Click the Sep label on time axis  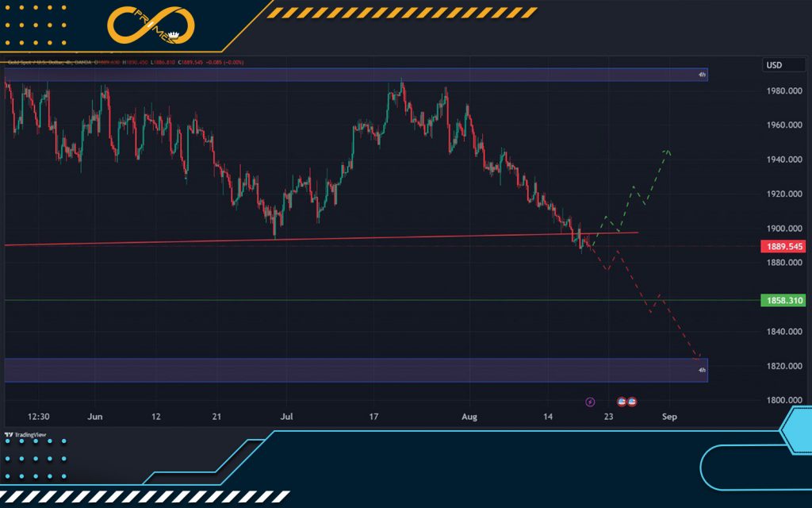(x=669, y=416)
